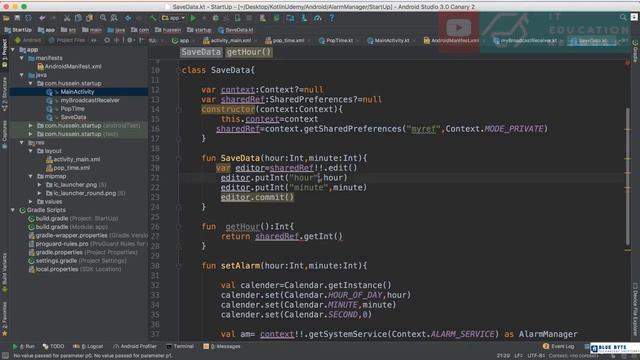Click getHour() breadcrumb above the editor
This screenshot has height=360, width=640.
point(249,52)
